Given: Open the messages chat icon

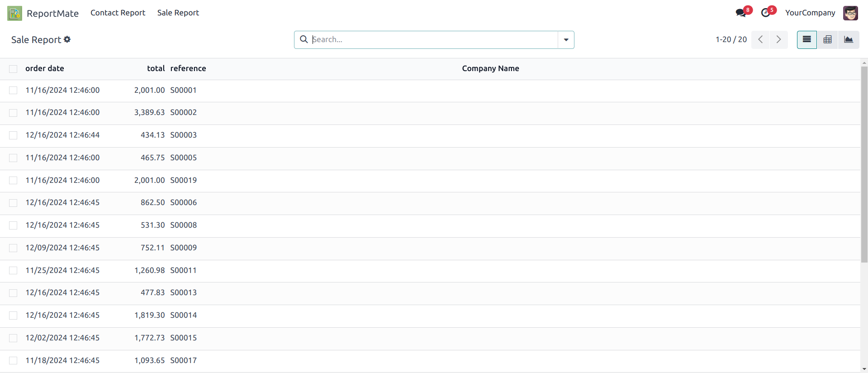Looking at the screenshot, I should [740, 13].
